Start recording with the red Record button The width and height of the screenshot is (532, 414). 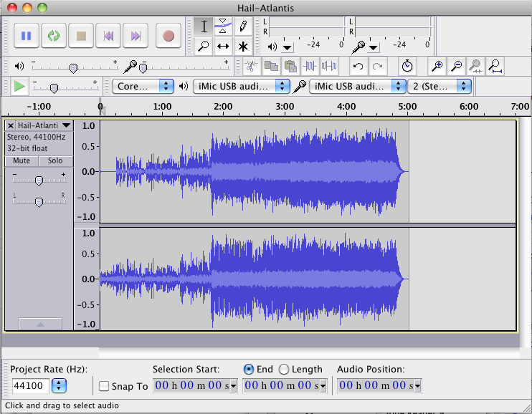[x=168, y=36]
